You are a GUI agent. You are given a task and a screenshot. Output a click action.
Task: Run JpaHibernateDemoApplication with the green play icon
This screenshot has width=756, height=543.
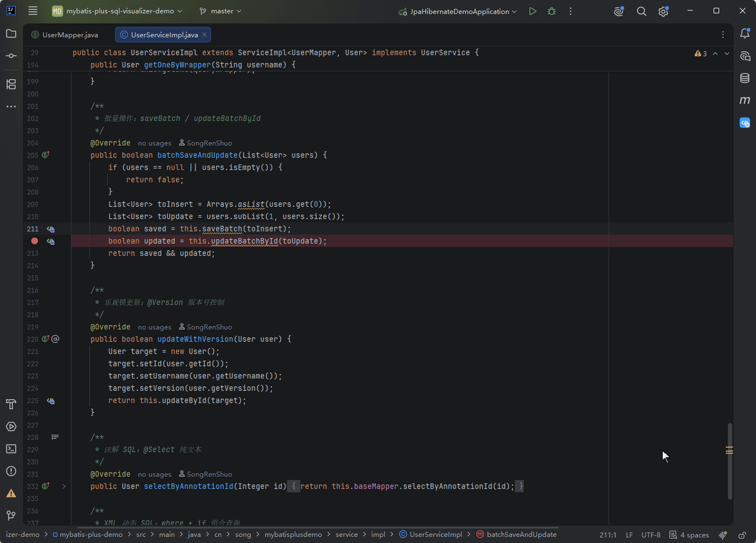click(533, 11)
